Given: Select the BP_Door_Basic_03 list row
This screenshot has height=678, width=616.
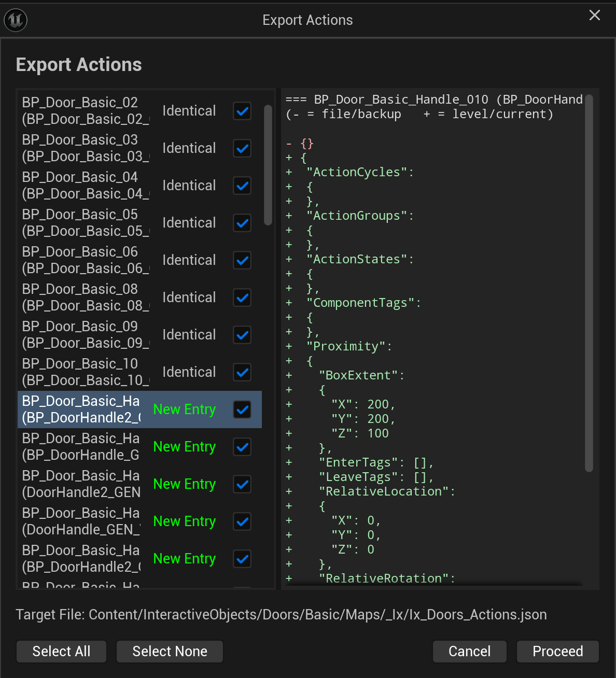Looking at the screenshot, I should [x=139, y=148].
